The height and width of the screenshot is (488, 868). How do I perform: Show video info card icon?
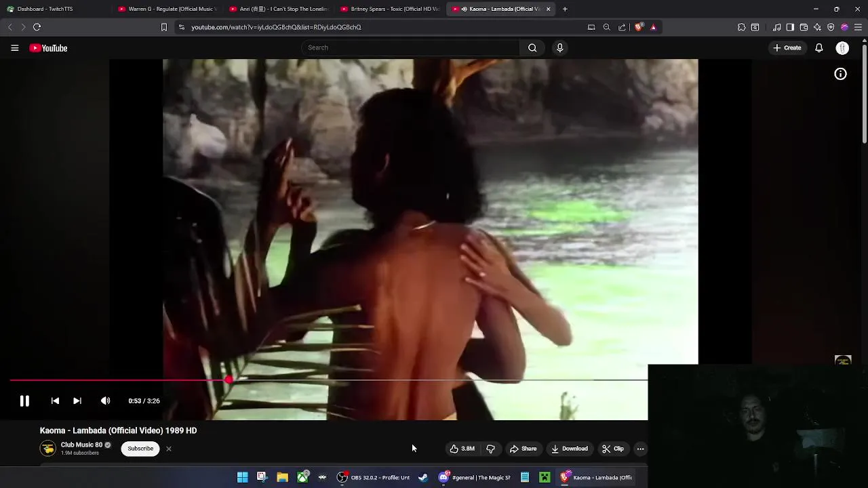click(x=840, y=74)
